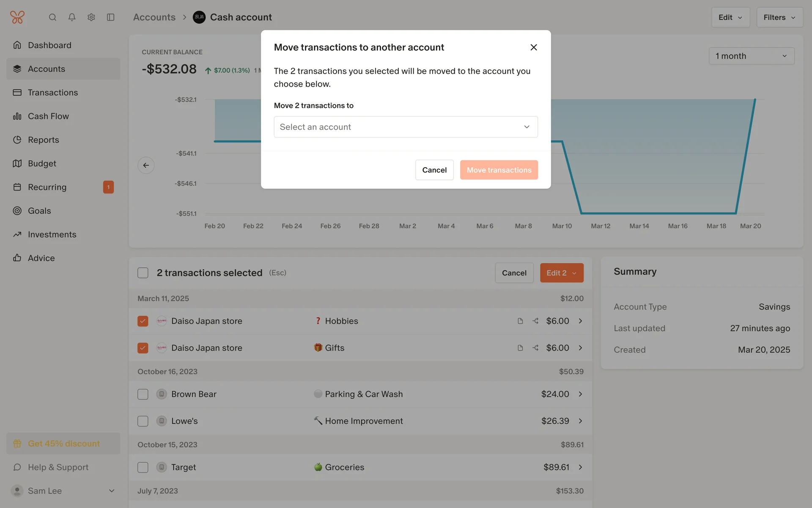Open the Budget sidebar item
Image resolution: width=812 pixels, height=508 pixels.
coord(42,163)
